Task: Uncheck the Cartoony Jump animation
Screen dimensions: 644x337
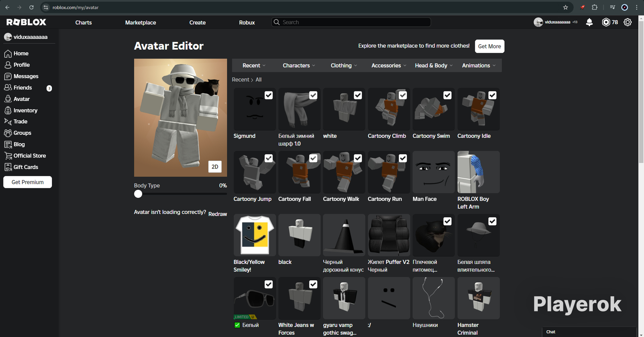Action: pyautogui.click(x=268, y=158)
